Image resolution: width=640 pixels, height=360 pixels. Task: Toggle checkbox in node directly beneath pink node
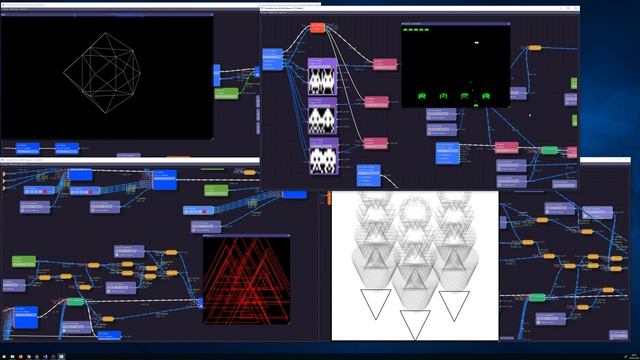click(x=500, y=169)
